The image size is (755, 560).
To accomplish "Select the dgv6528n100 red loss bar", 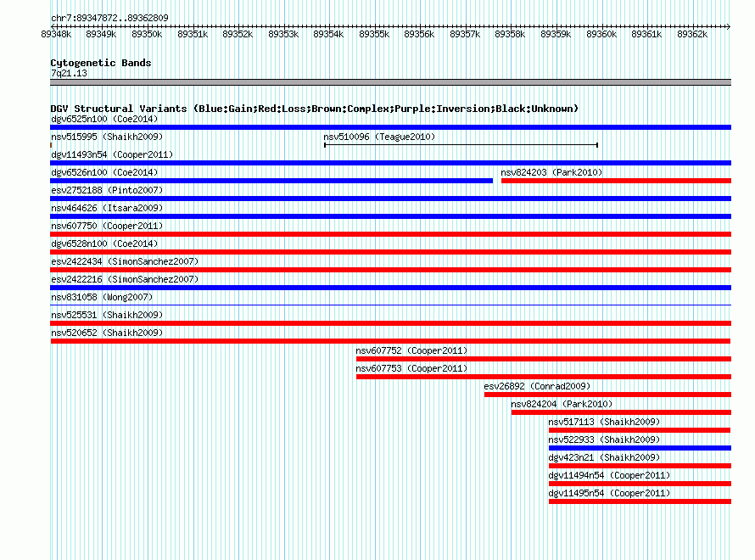I will (390, 252).
